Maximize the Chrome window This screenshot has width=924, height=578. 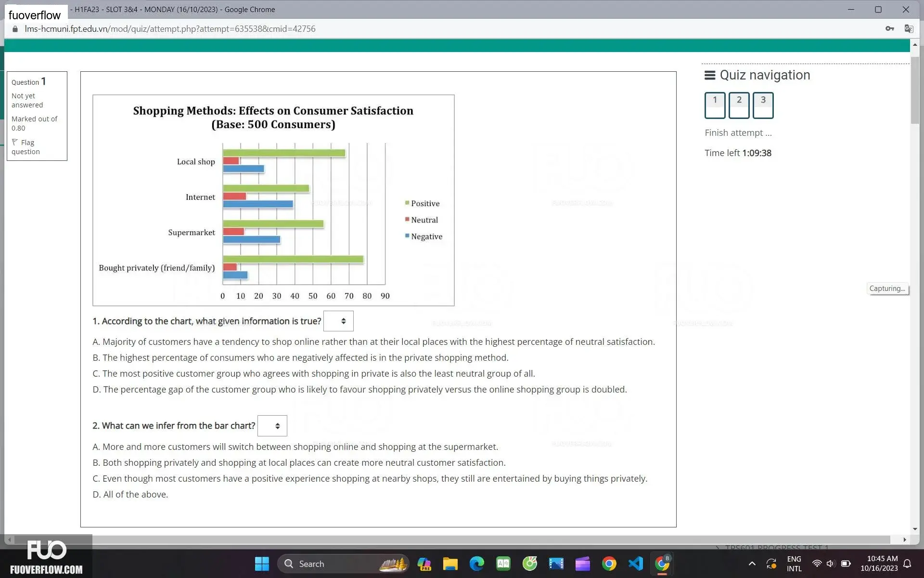[878, 10]
